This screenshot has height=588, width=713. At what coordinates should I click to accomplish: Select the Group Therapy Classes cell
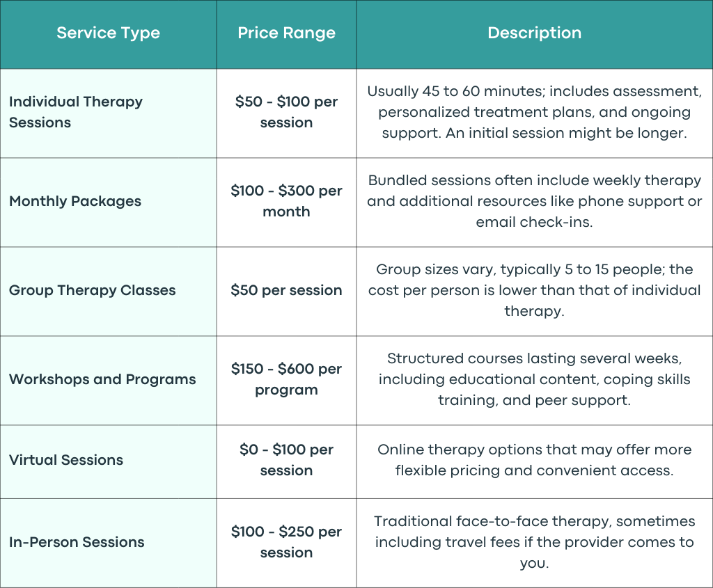(93, 290)
